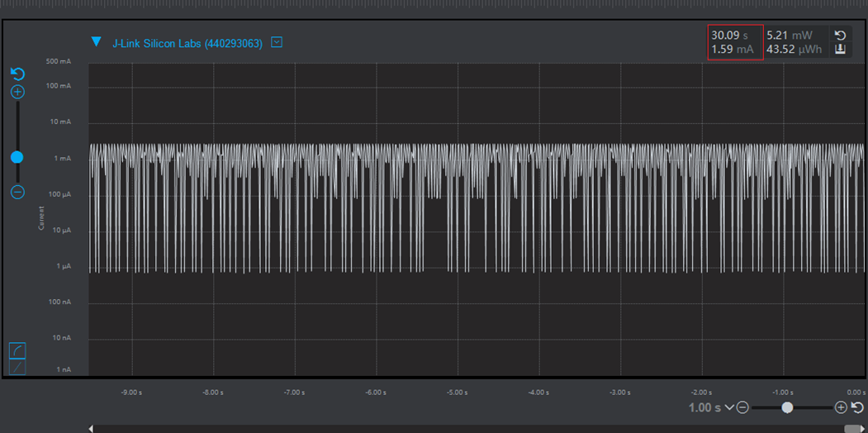Screen dimensions: 868x433
Task: Open the J-Link Silicon Labs device dropdown
Action: [277, 42]
